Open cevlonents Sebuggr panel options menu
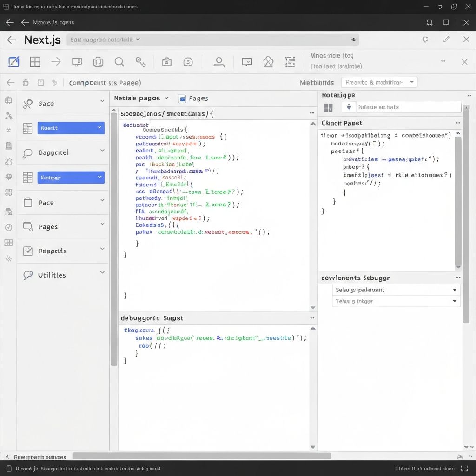Viewport: 476px width, 476px height. point(458,278)
